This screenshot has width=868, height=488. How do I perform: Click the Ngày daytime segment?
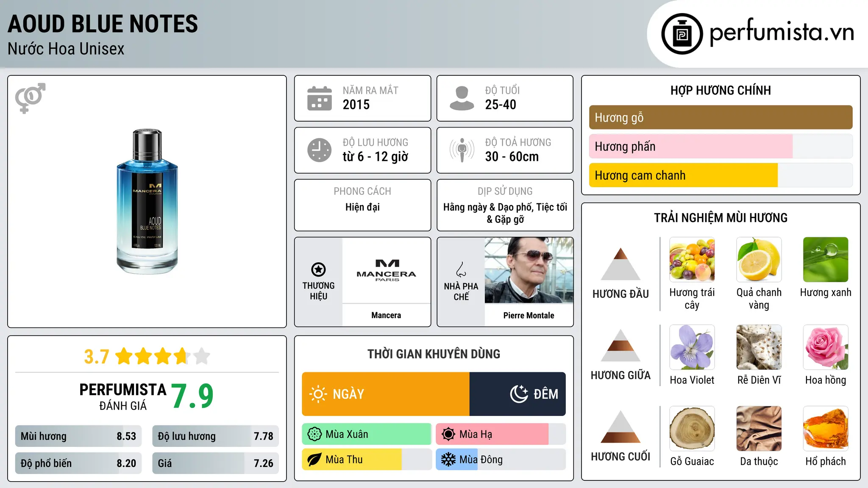(x=386, y=394)
